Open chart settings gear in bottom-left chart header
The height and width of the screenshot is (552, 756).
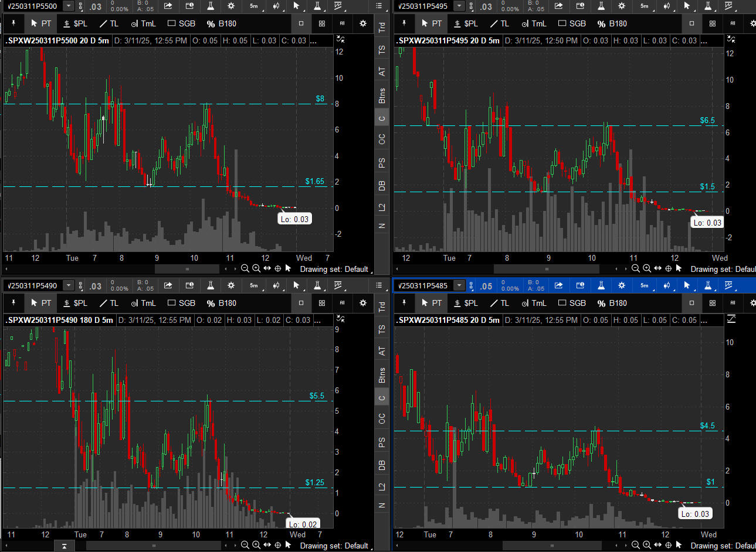(231, 286)
